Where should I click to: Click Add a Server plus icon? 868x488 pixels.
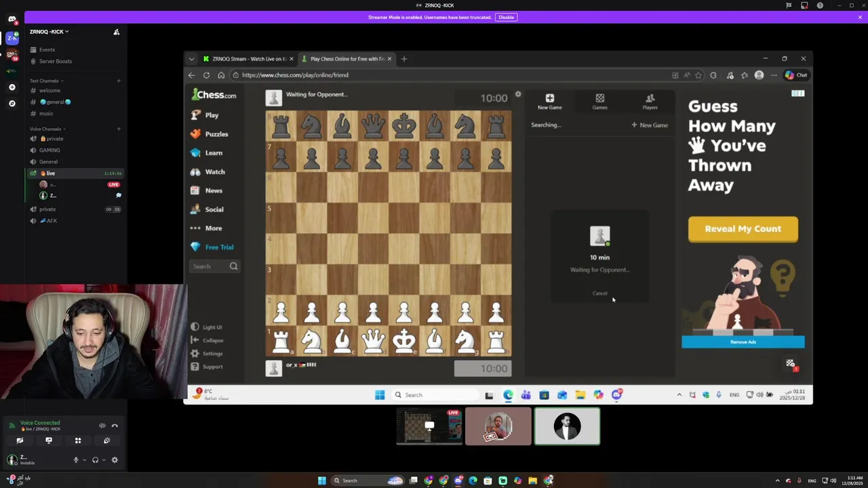tap(12, 87)
